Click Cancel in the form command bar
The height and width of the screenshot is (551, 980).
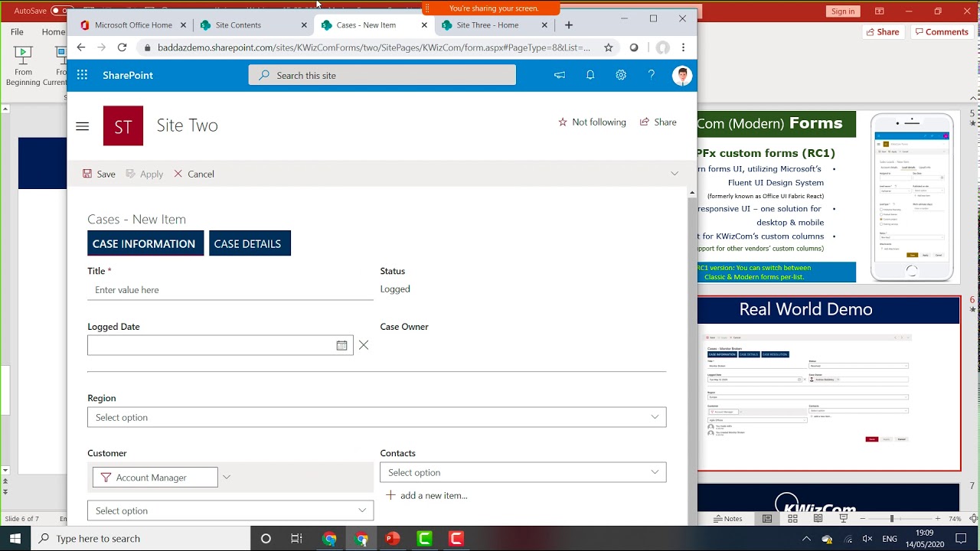(x=194, y=174)
